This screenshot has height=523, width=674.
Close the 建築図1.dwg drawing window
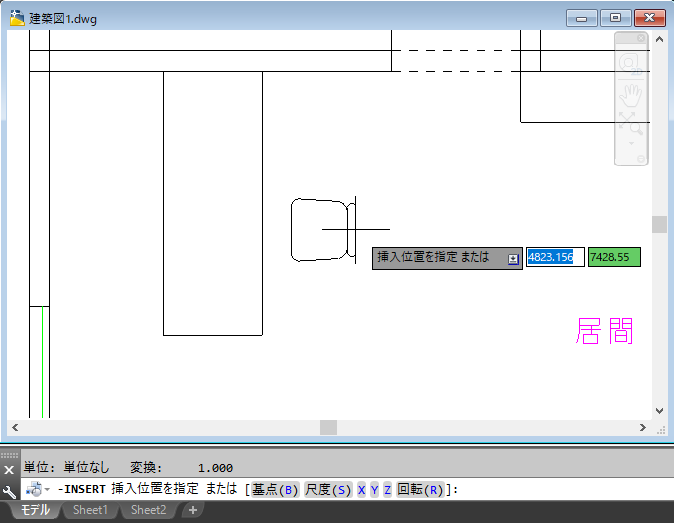click(649, 18)
